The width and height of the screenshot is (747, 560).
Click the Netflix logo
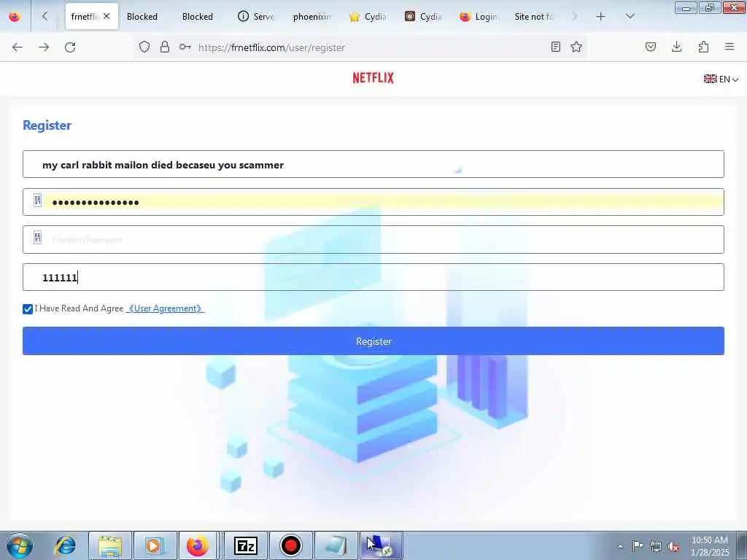(x=373, y=77)
